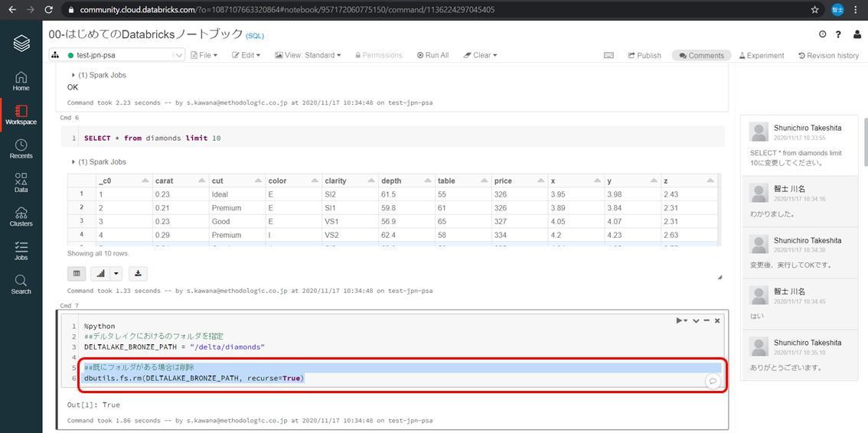868x433 pixels.
Task: Open the test-jpn-psa cluster dropdown
Action: pos(117,55)
